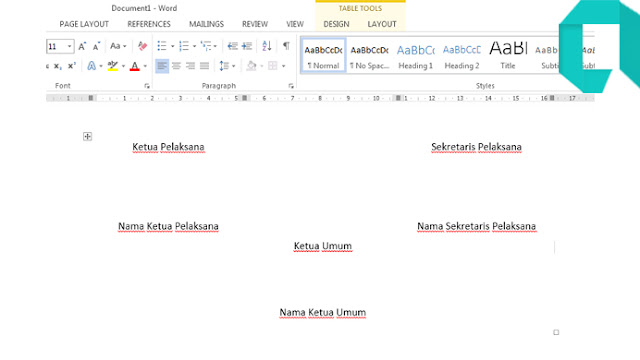Toggle show paragraph marks

pyautogui.click(x=286, y=46)
